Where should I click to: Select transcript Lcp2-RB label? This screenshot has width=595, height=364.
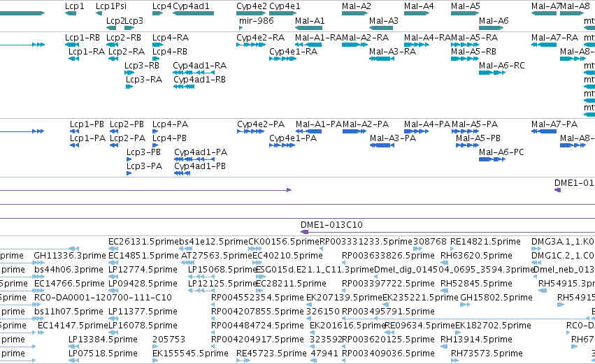point(124,38)
